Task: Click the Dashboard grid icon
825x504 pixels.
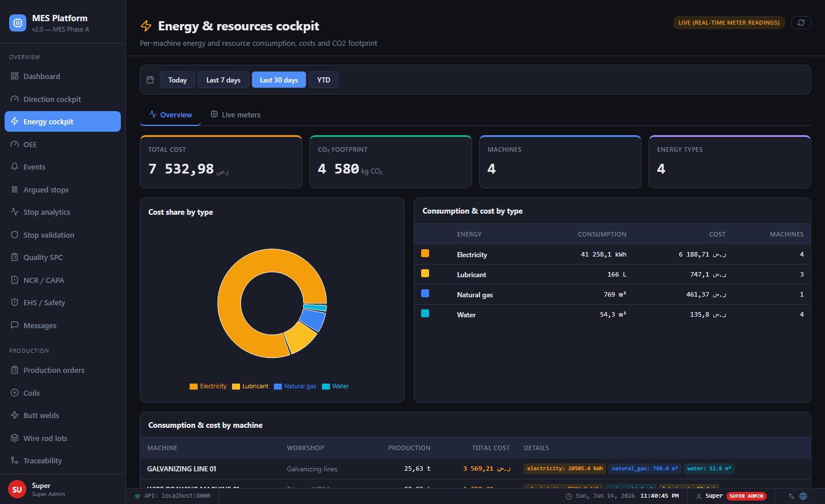Action: pos(14,76)
